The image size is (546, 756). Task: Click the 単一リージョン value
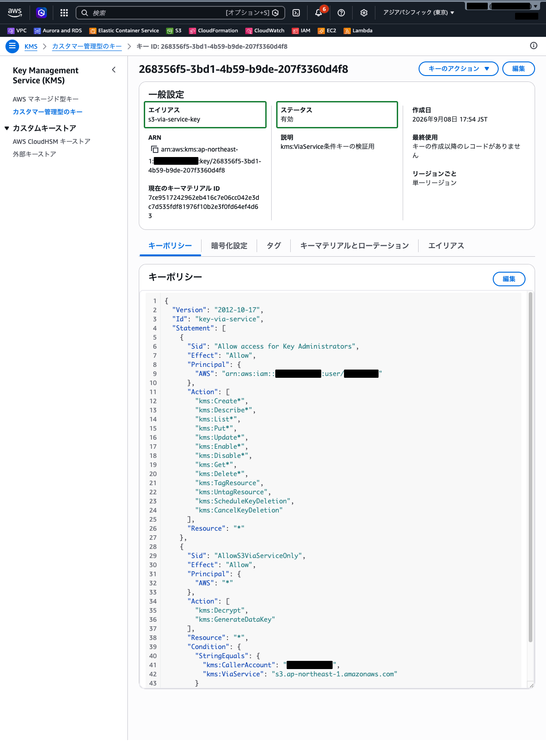(x=435, y=183)
